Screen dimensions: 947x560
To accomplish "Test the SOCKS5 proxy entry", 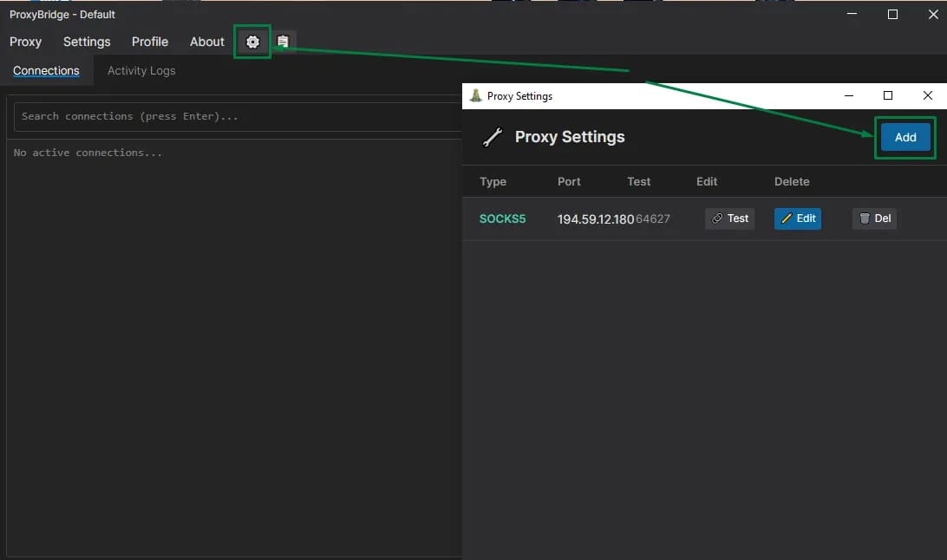I will coord(729,218).
